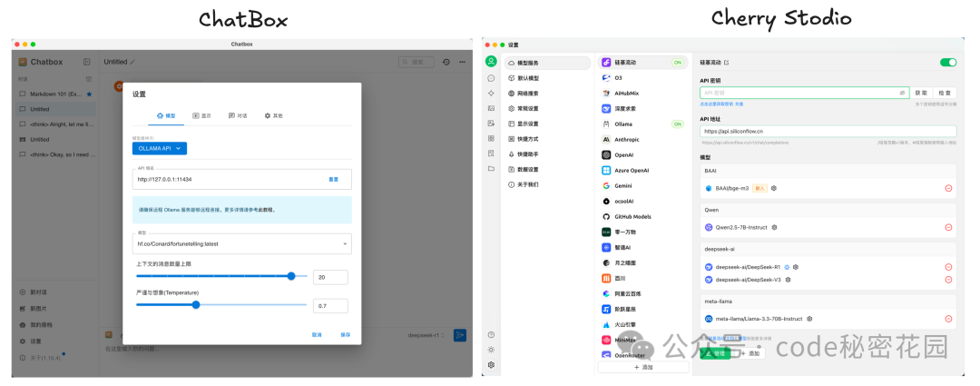Adjust the Temperature slider

coord(222,304)
